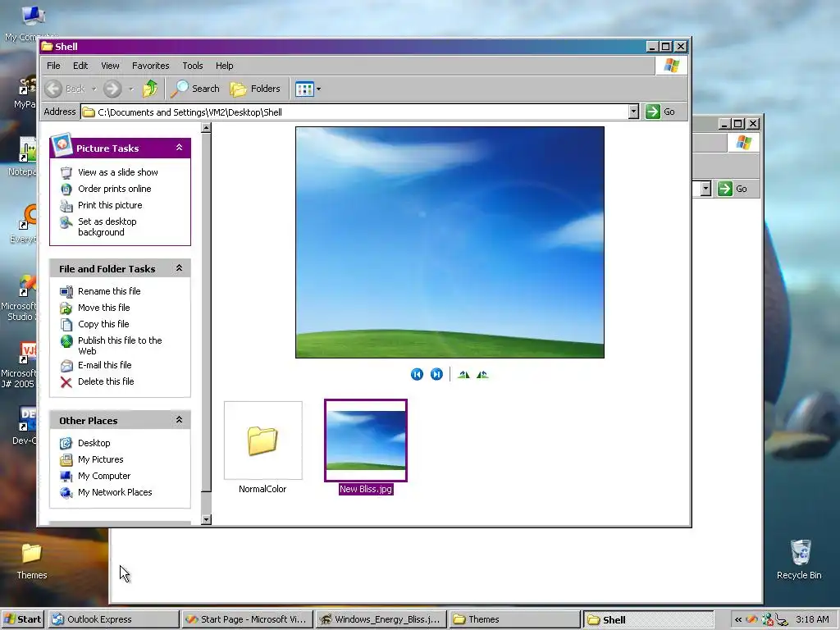Select the NormalColor folder thumbnail
The width and height of the screenshot is (840, 630).
(262, 441)
